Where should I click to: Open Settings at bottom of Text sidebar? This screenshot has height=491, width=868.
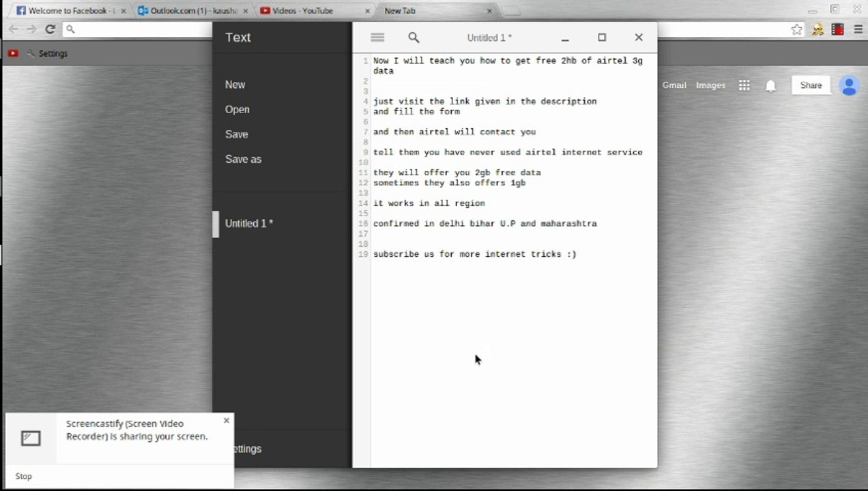point(247,449)
